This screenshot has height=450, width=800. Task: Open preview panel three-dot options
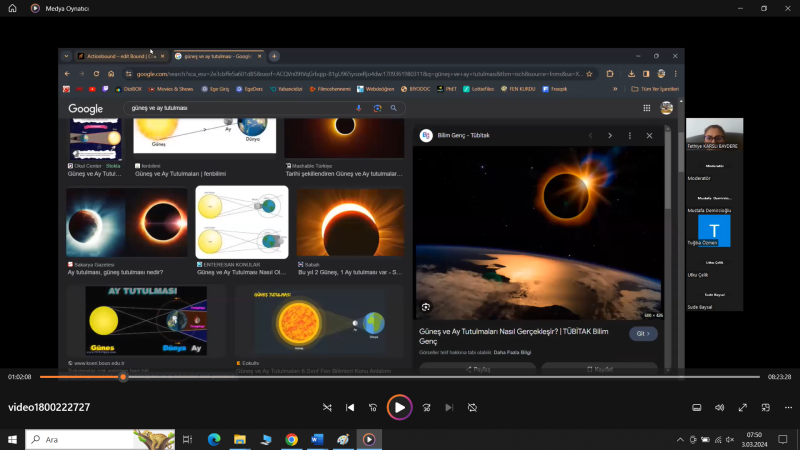pyautogui.click(x=630, y=136)
